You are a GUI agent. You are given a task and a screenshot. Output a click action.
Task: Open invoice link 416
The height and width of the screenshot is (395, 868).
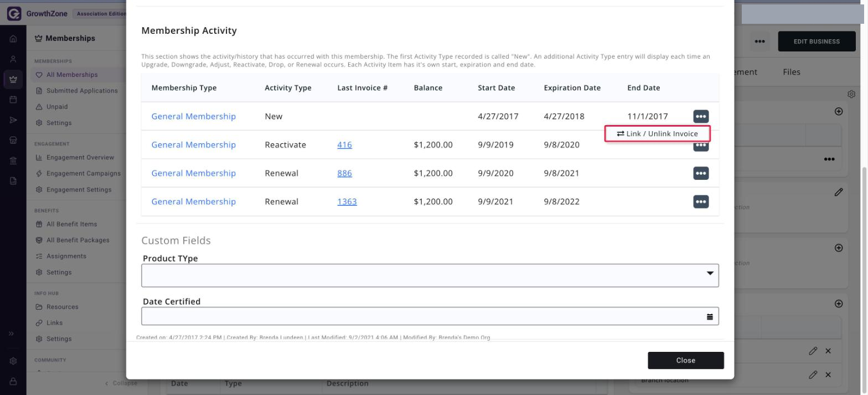point(344,145)
